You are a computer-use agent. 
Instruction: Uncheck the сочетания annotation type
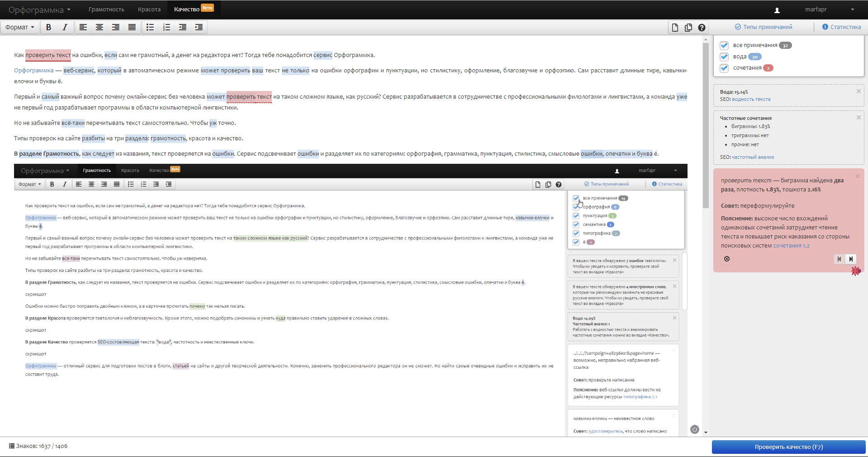tap(724, 68)
